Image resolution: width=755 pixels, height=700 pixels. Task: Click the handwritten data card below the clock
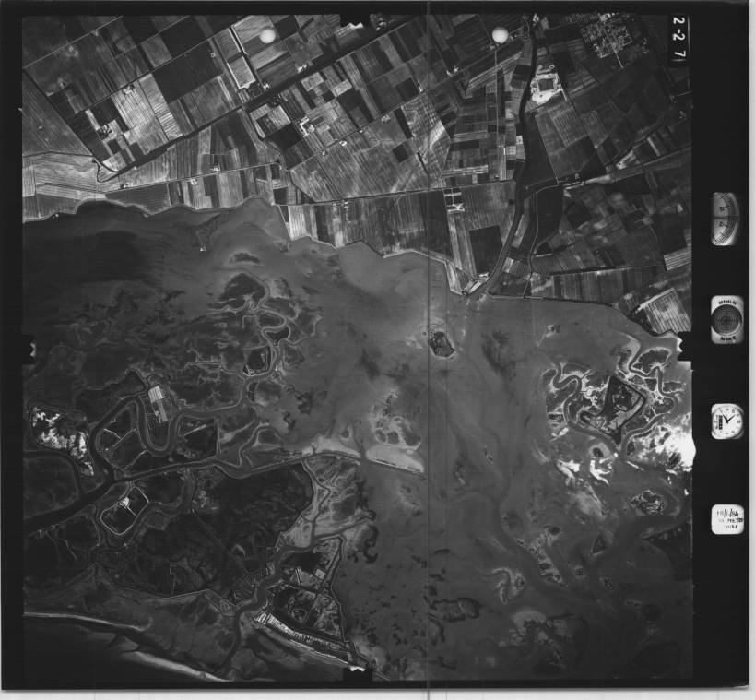pos(726,519)
